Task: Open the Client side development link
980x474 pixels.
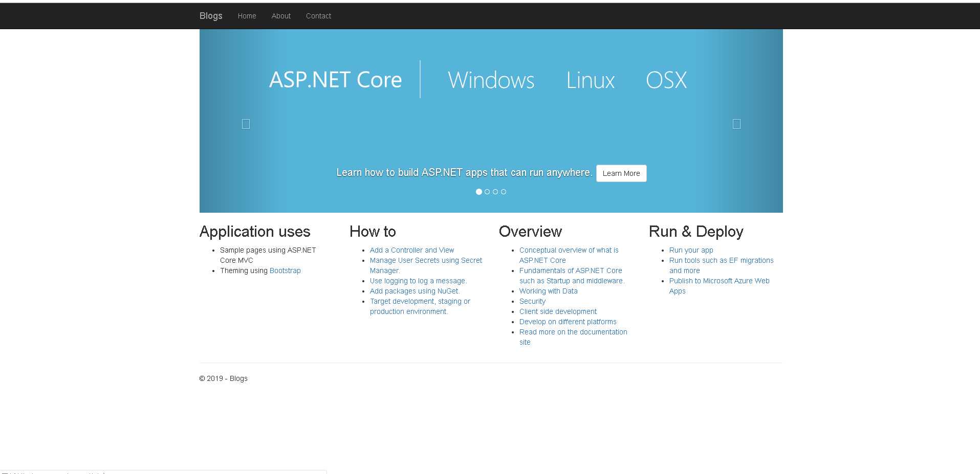Action: coord(558,311)
